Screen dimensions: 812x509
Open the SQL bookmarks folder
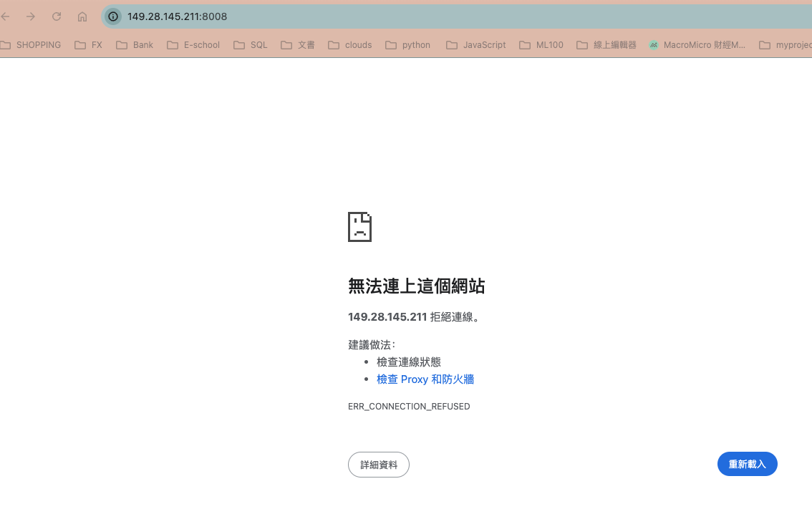[250, 44]
